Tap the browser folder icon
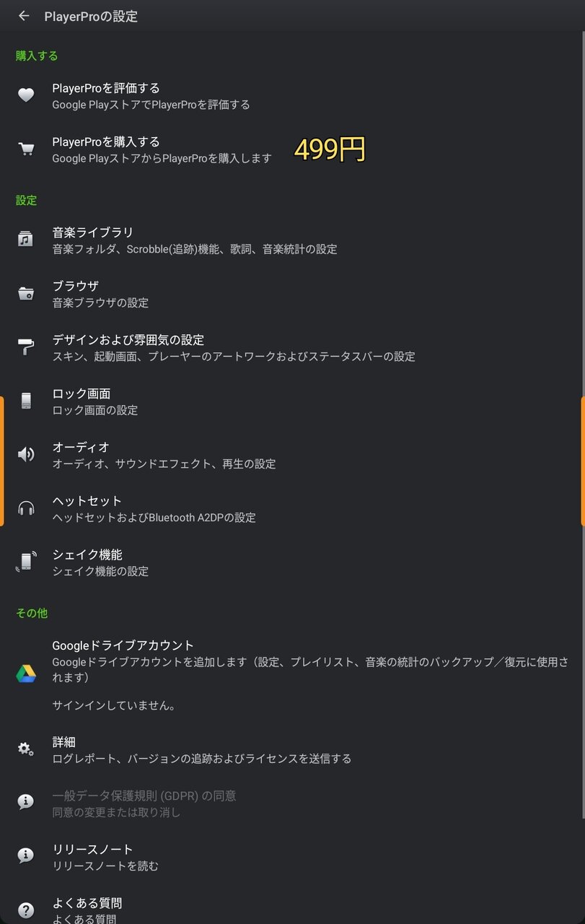The height and width of the screenshot is (924, 585). 26,294
